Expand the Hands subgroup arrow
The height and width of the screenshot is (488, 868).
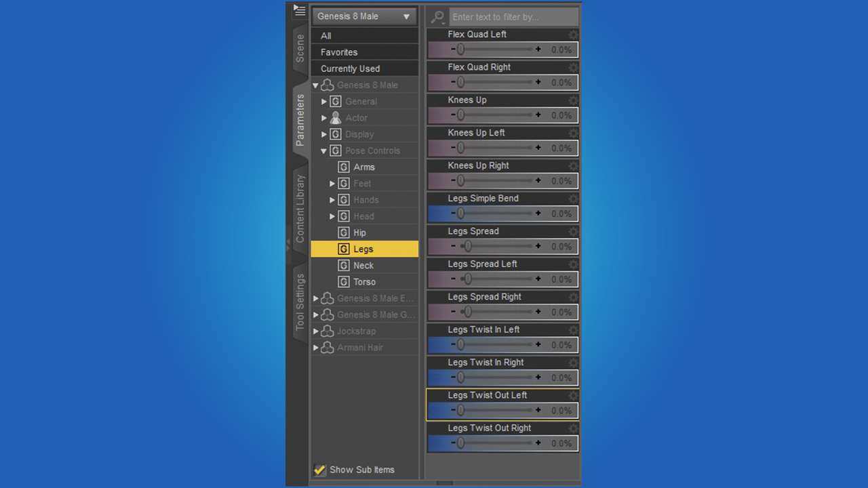pos(332,200)
